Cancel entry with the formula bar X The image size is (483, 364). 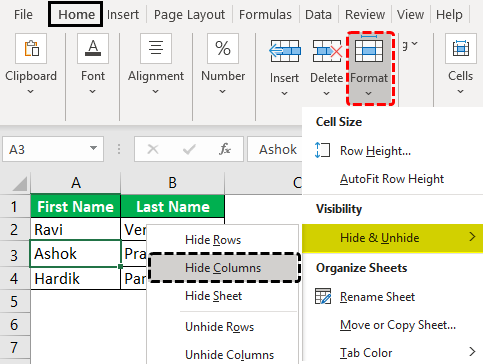click(x=153, y=149)
